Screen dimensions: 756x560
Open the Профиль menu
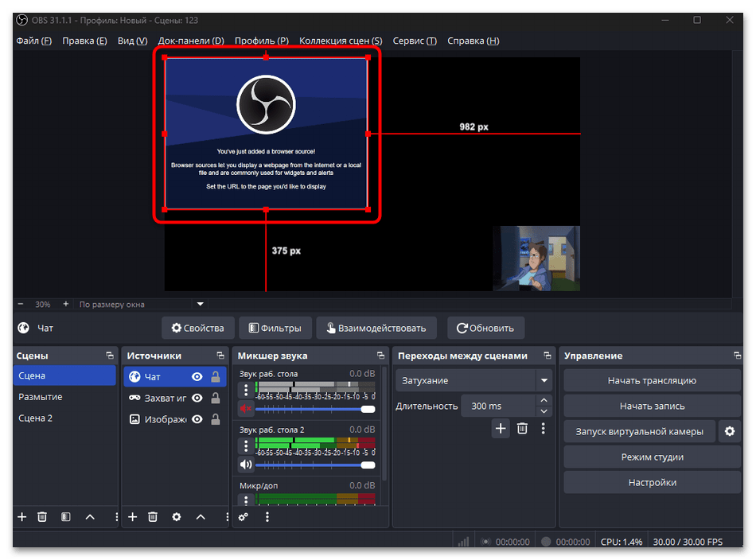(261, 41)
